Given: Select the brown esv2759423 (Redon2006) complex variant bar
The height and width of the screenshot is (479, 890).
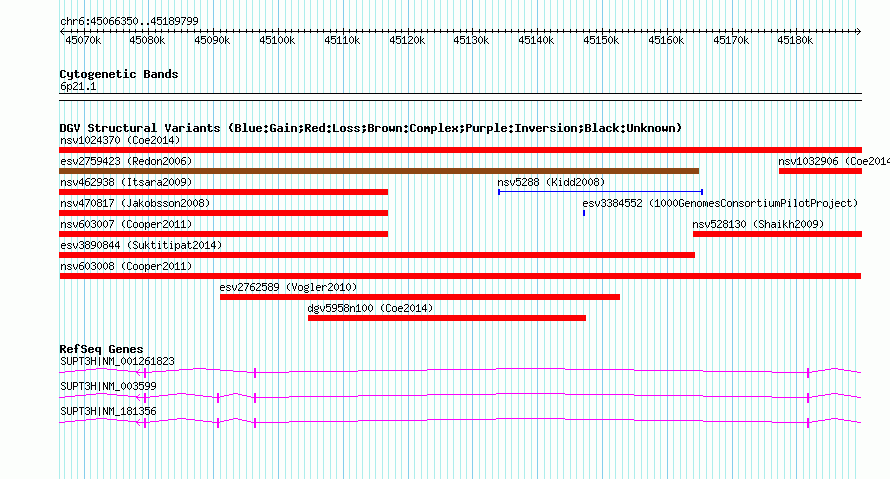Looking at the screenshot, I should click(x=379, y=171).
